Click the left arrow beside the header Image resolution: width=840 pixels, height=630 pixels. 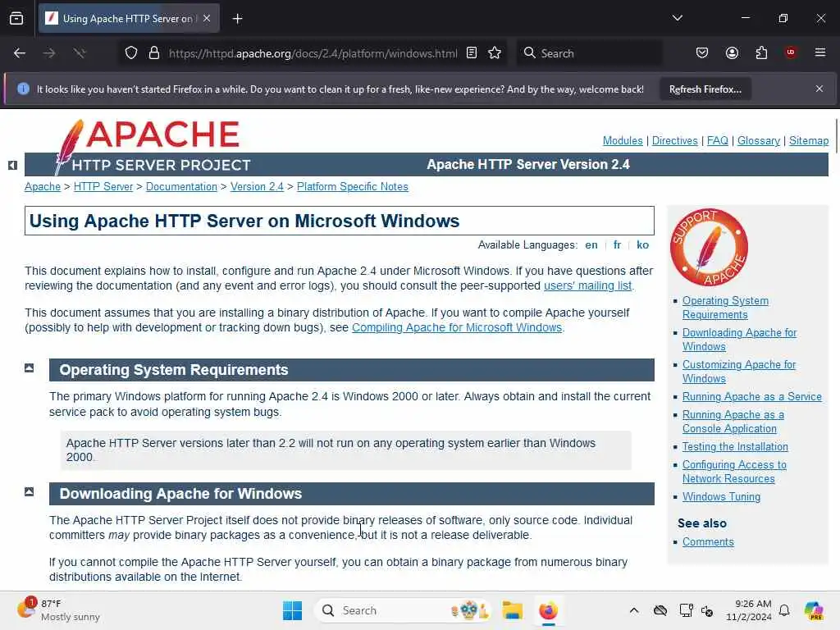12,165
